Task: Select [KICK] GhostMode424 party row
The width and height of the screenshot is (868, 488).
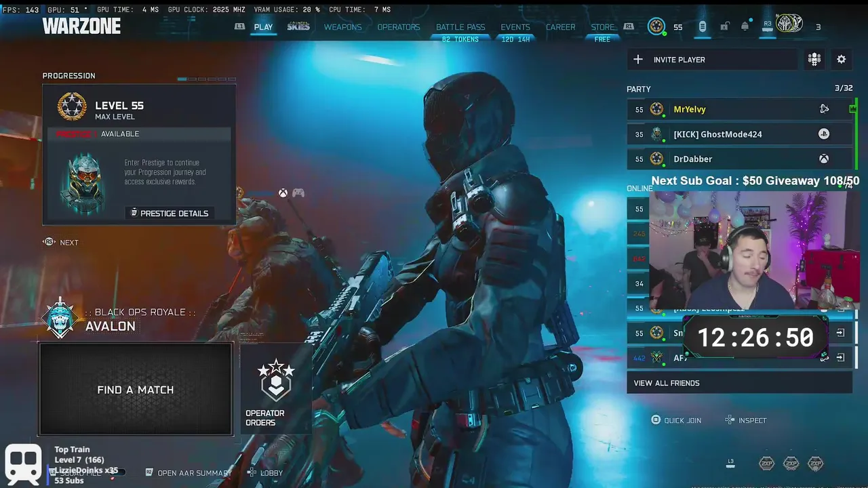Action: (x=739, y=134)
